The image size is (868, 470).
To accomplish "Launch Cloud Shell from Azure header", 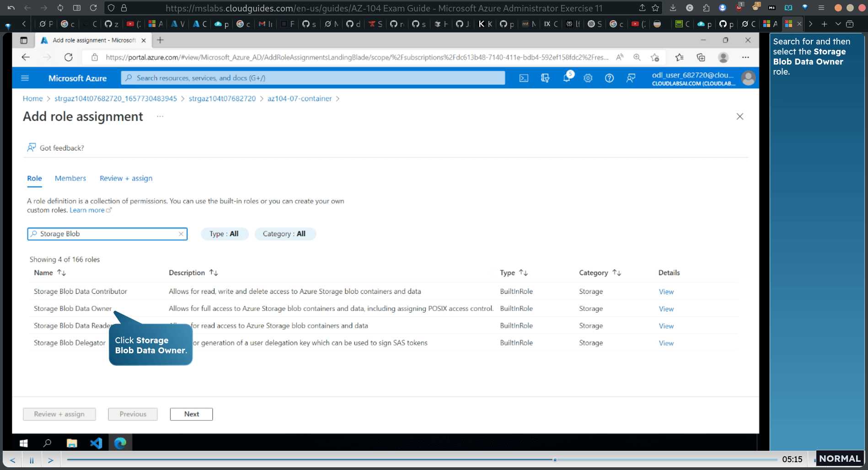I will pyautogui.click(x=524, y=78).
